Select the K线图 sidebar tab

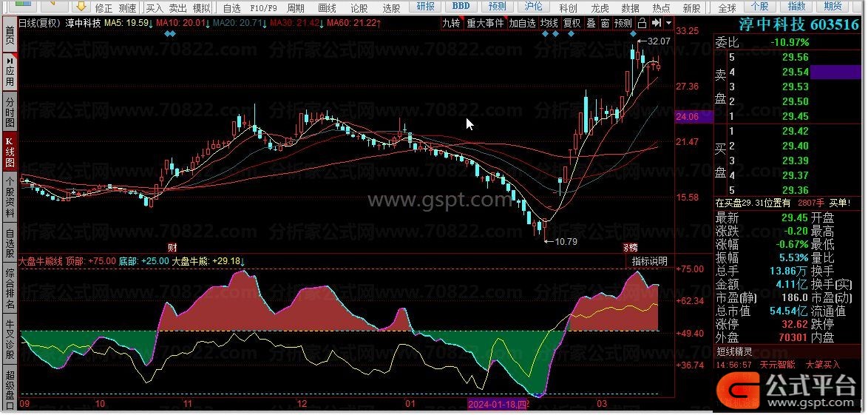tap(10, 151)
